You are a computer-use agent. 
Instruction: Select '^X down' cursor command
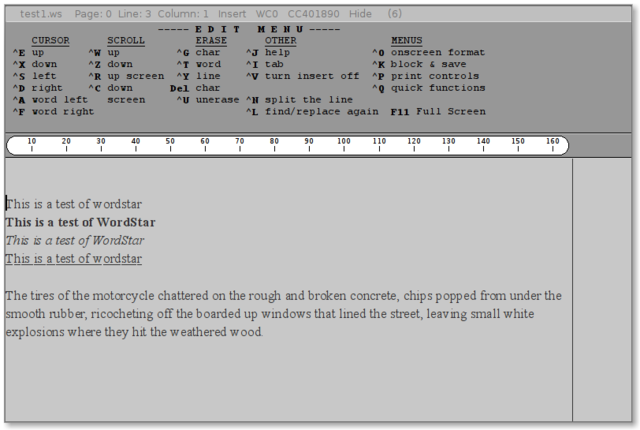tap(35, 64)
